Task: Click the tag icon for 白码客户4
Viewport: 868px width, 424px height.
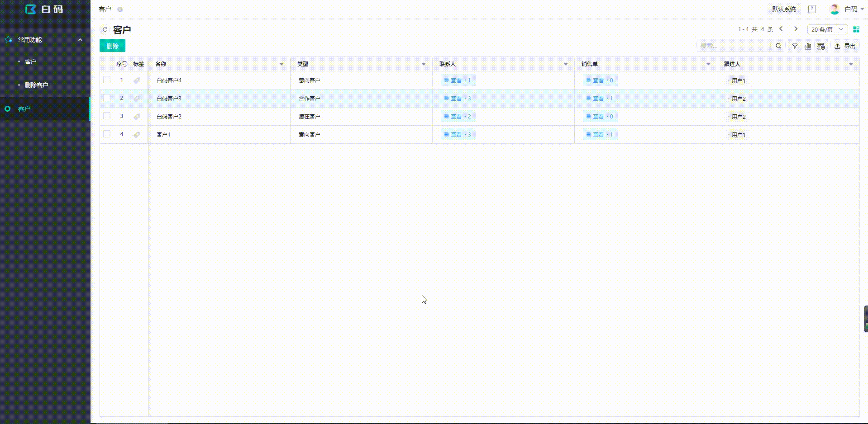Action: pyautogui.click(x=137, y=80)
